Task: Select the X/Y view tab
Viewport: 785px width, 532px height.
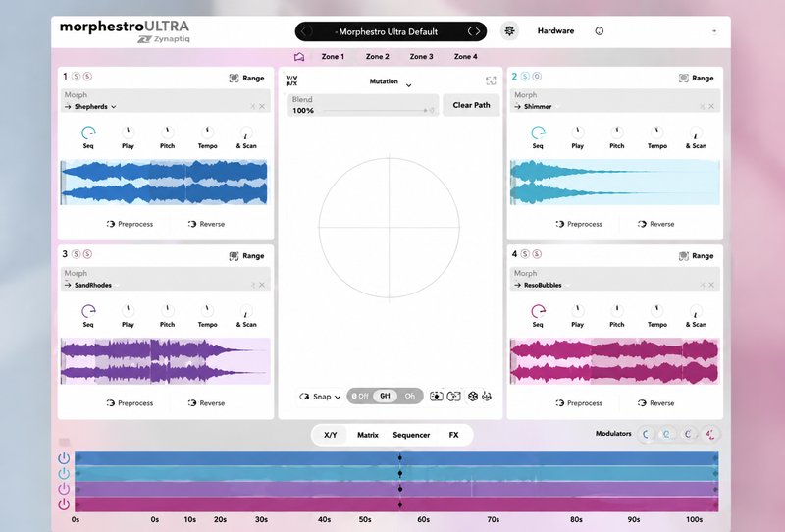Action: click(x=331, y=435)
